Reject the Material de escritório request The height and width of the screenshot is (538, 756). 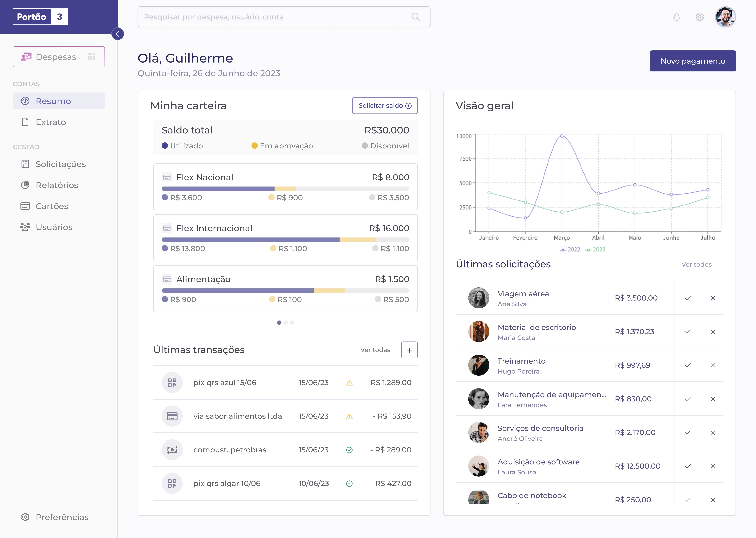713,332
